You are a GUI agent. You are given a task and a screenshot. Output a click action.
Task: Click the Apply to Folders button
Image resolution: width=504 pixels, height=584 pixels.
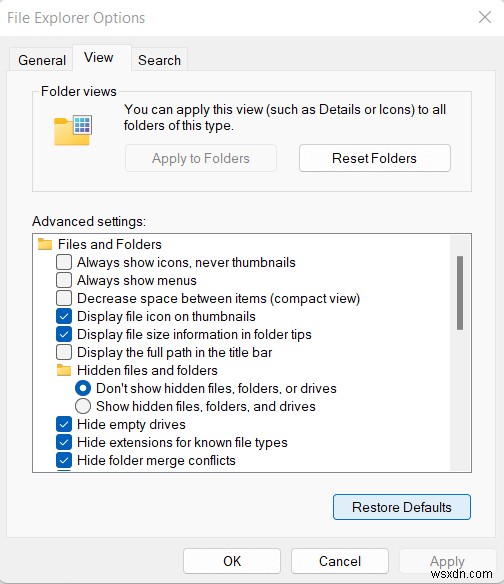(x=201, y=158)
